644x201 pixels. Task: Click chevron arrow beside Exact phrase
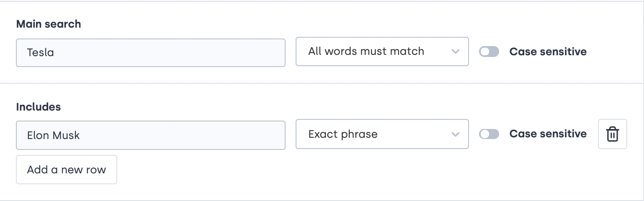tap(455, 134)
